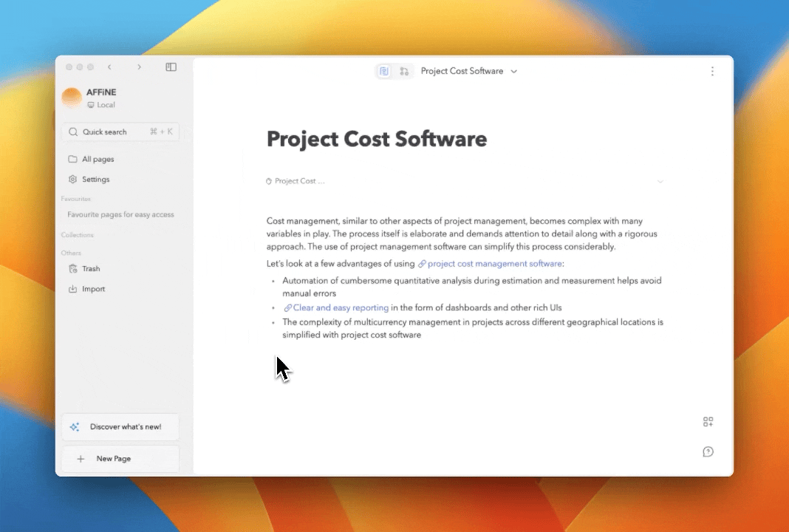Viewport: 789px width, 532px height.
Task: Focus the Quick search field
Action: click(x=120, y=132)
